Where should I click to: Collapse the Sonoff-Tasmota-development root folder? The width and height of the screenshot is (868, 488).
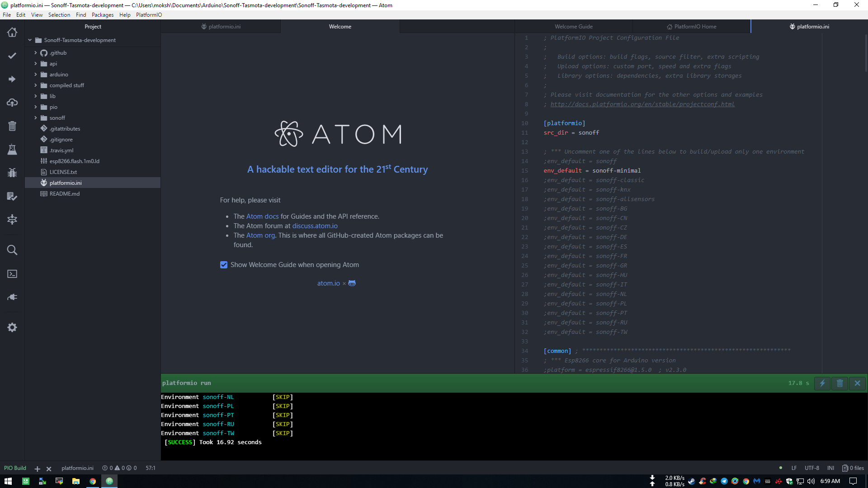(30, 40)
